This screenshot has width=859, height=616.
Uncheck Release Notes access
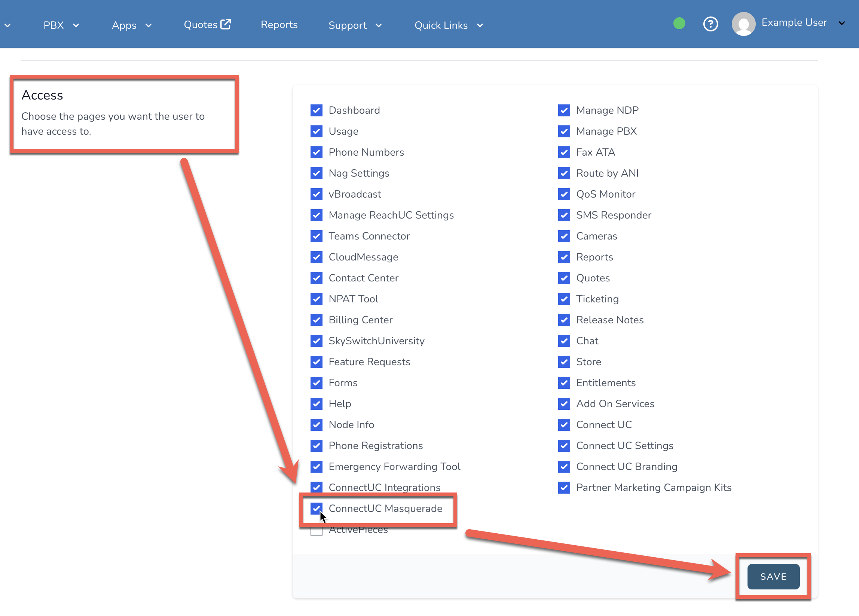(x=564, y=320)
